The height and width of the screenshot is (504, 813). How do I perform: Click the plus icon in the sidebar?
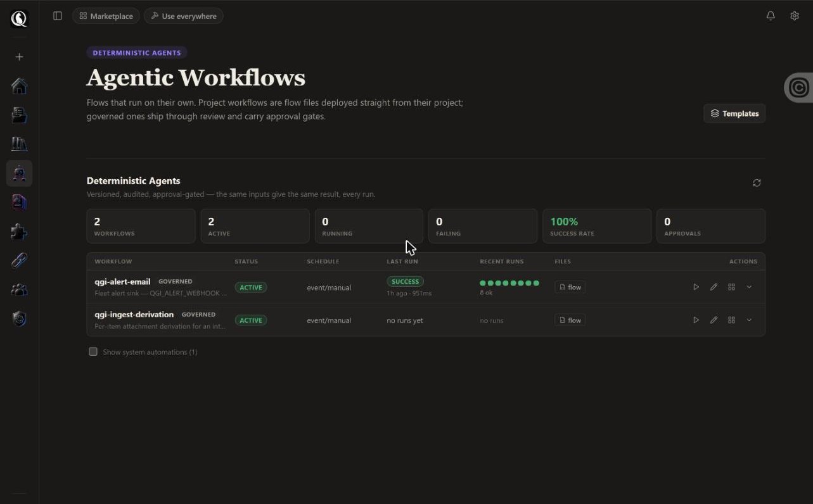[x=19, y=57]
